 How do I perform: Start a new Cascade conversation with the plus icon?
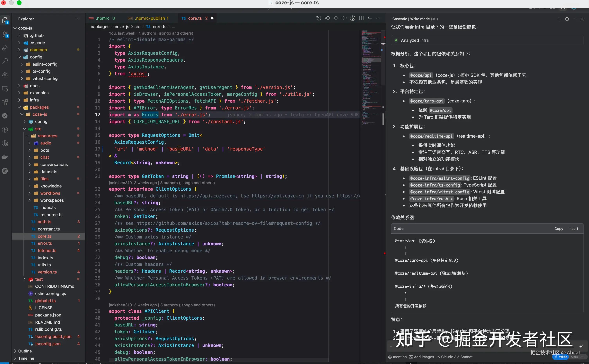[559, 19]
